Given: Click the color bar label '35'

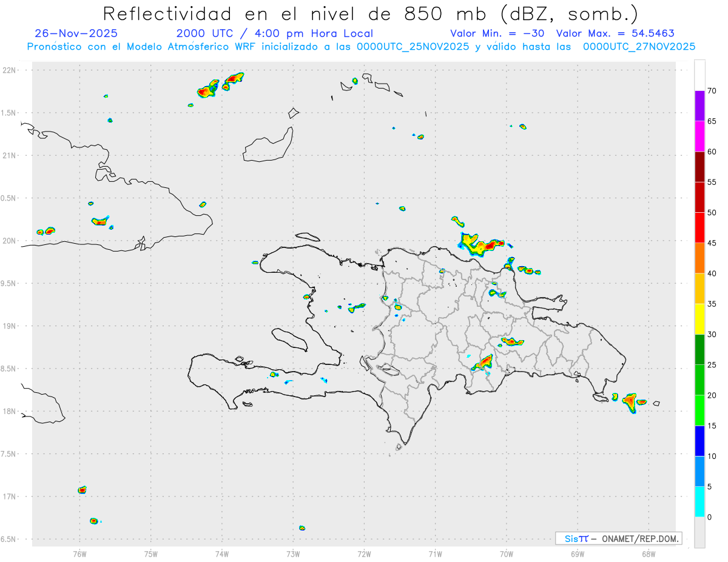Looking at the screenshot, I should pos(712,304).
